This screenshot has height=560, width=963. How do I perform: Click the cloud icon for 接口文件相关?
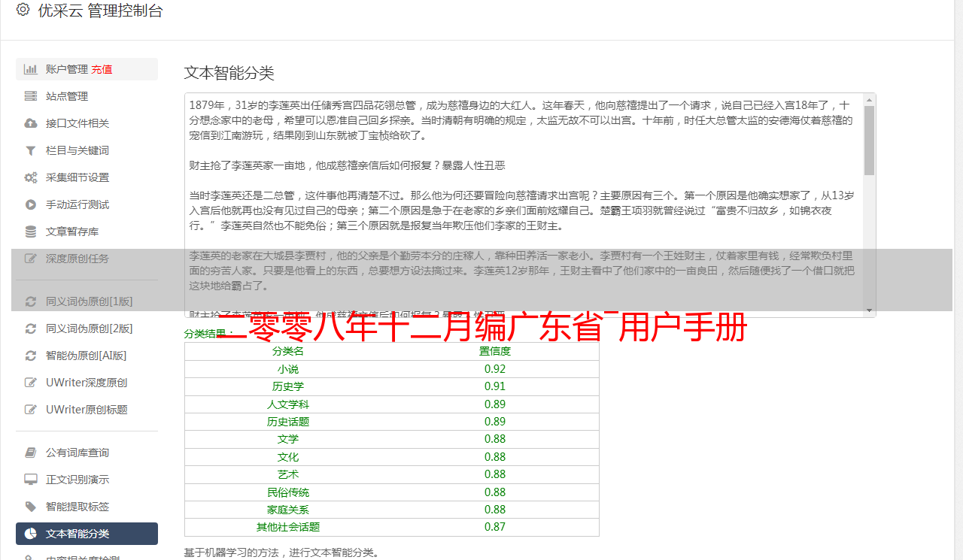(x=31, y=123)
